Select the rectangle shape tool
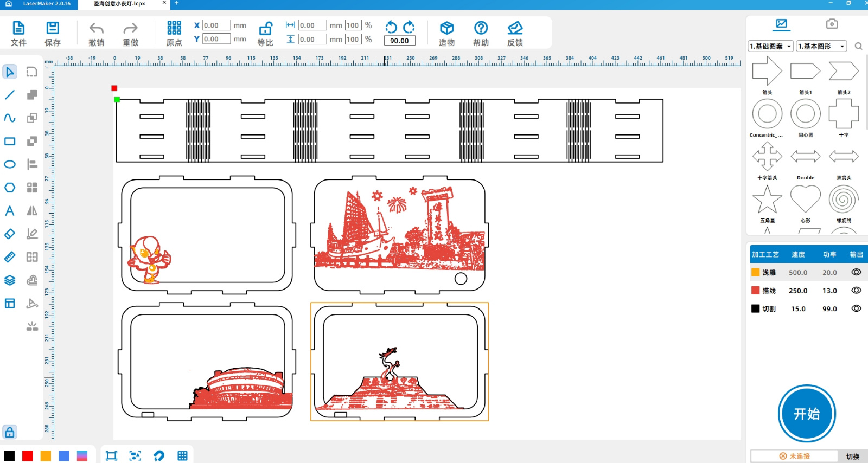Image resolution: width=868 pixels, height=463 pixels. click(x=10, y=142)
